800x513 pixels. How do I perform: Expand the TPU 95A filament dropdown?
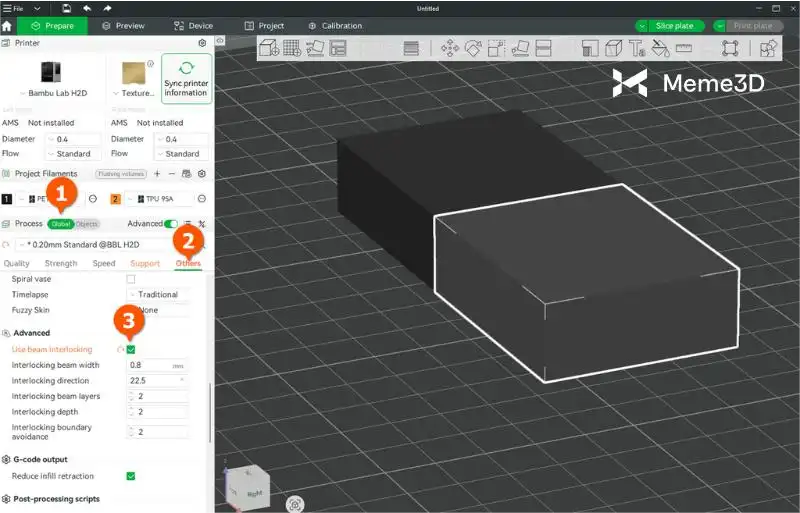pos(152,199)
